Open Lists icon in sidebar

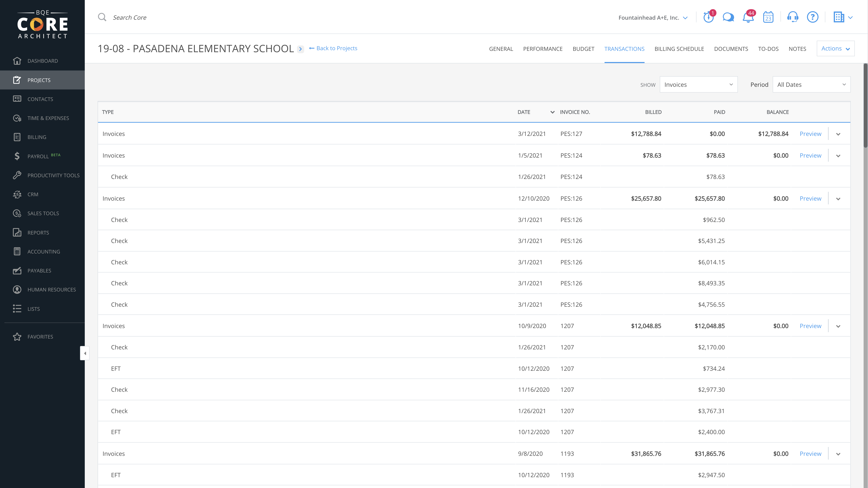coord(17,309)
